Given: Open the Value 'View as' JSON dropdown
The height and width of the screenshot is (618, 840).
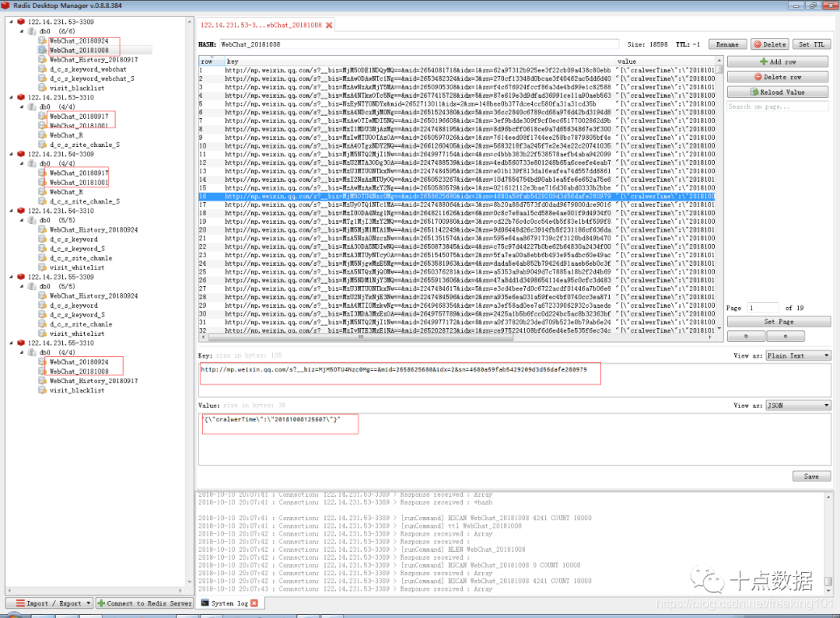Looking at the screenshot, I should coord(798,406).
